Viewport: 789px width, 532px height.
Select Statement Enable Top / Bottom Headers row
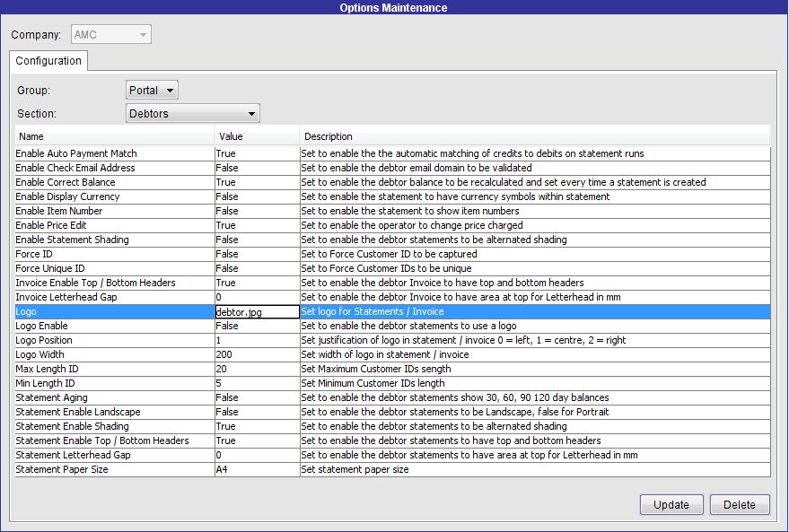coord(392,440)
